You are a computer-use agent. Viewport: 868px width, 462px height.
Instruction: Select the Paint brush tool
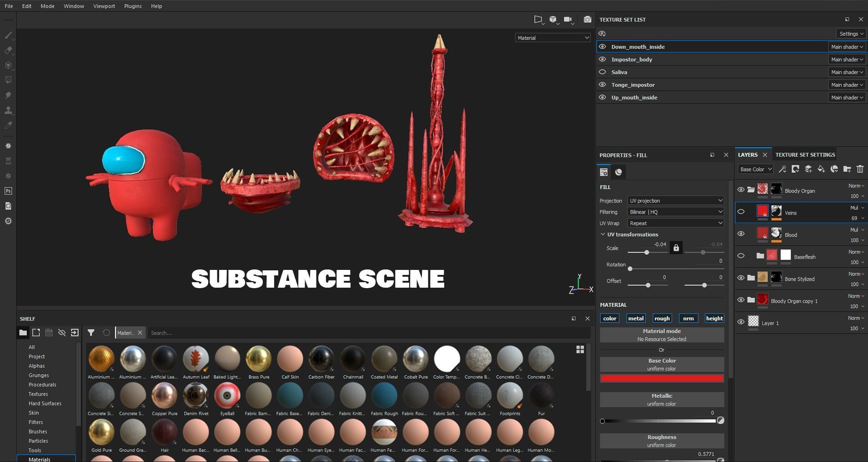(8, 35)
